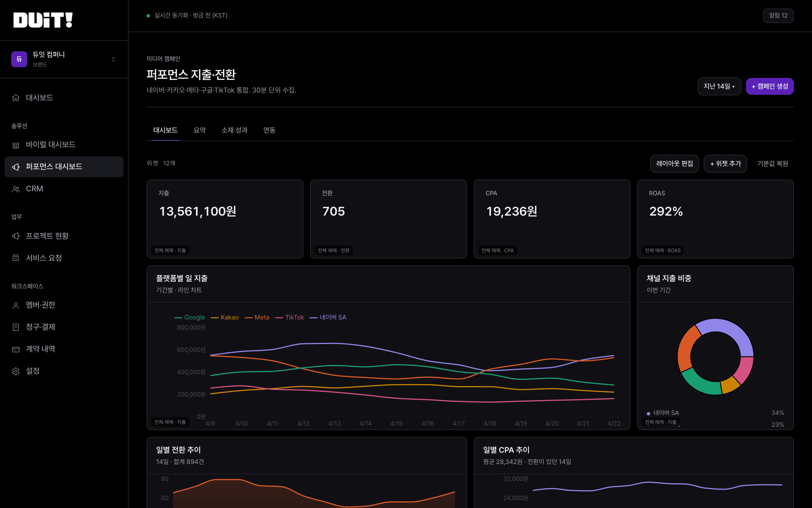Click the 4/15 date on the chart axis
The width and height of the screenshot is (812, 508).
[x=397, y=424]
